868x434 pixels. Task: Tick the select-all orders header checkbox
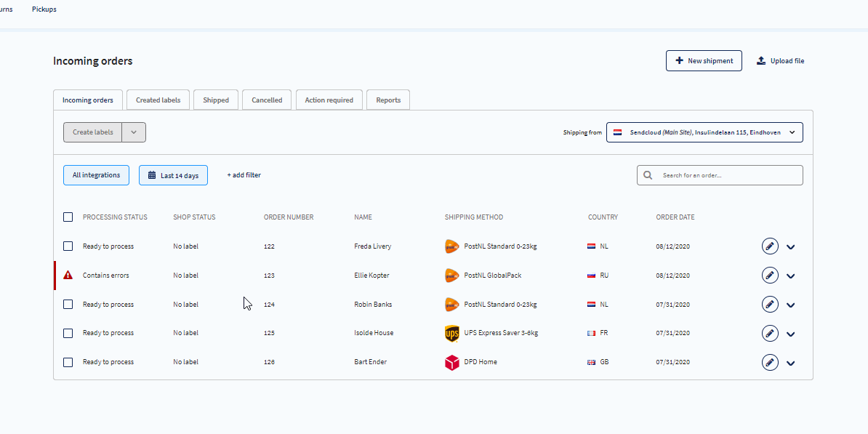(68, 217)
